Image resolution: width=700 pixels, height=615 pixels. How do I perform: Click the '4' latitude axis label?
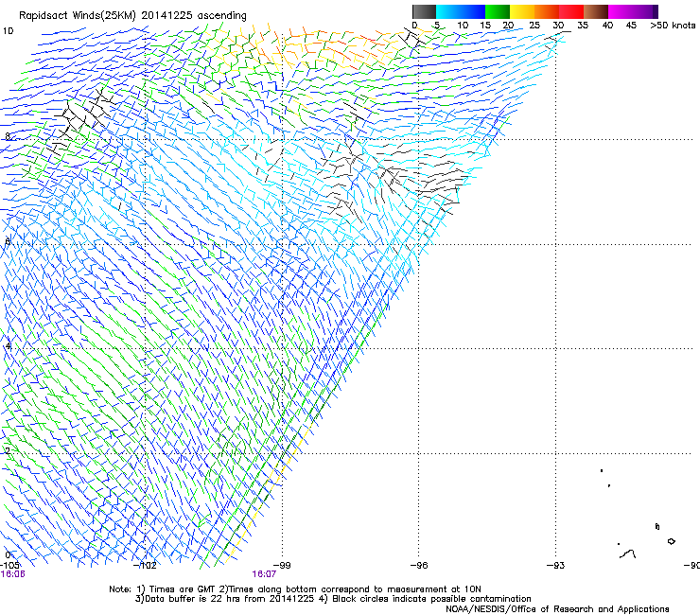(8, 345)
